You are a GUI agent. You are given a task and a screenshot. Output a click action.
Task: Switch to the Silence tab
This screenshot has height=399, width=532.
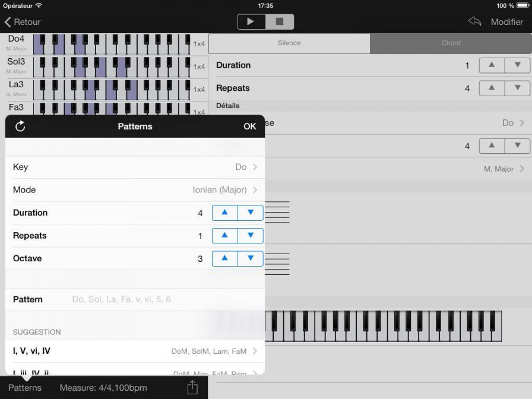(x=289, y=43)
